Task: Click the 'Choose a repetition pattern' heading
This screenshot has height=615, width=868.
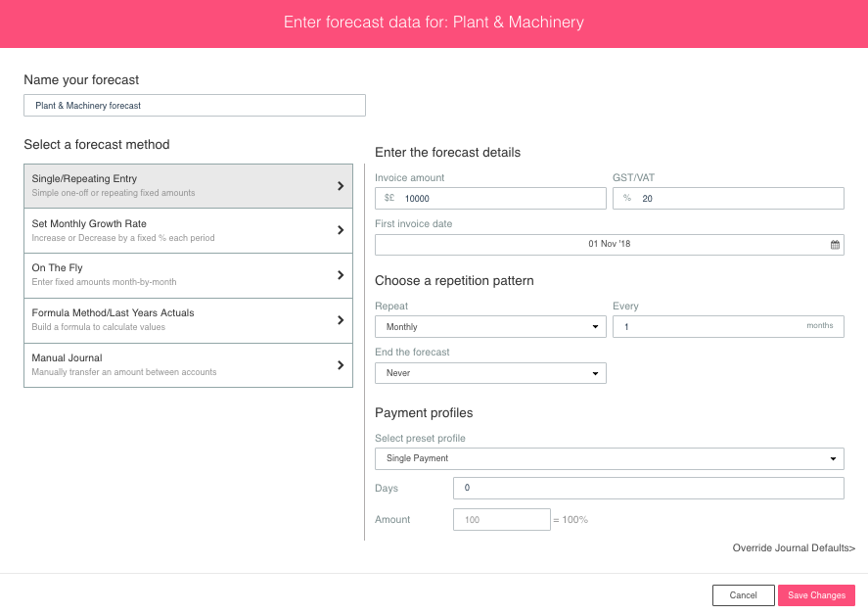Action: pos(454,281)
